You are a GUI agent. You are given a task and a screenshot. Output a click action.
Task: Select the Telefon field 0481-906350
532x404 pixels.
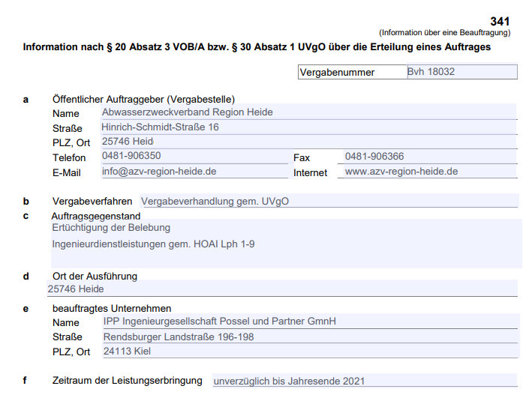point(194,157)
